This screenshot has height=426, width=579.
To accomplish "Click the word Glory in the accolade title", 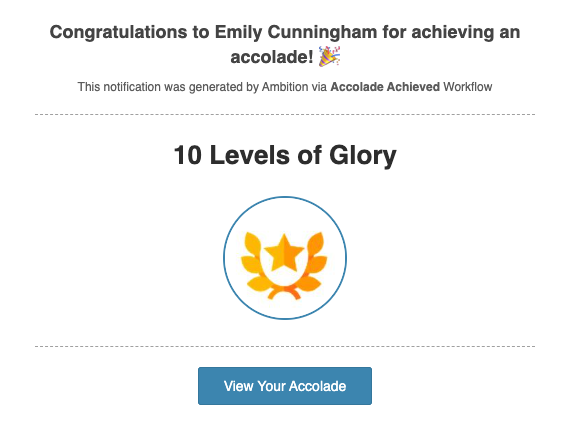I will 363,156.
